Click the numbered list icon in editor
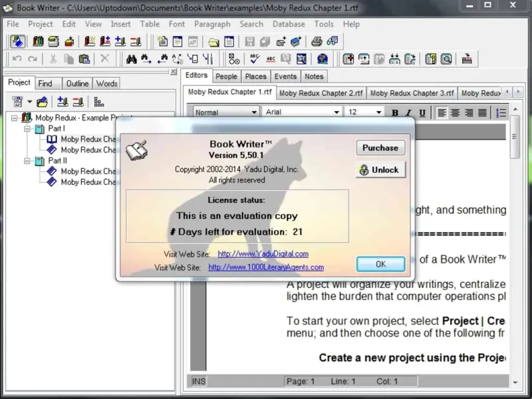This screenshot has width=532, height=399. [501, 112]
